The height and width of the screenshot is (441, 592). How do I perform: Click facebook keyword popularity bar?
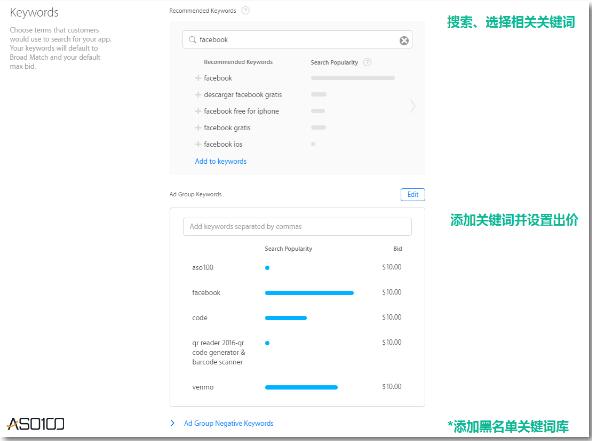tap(309, 293)
